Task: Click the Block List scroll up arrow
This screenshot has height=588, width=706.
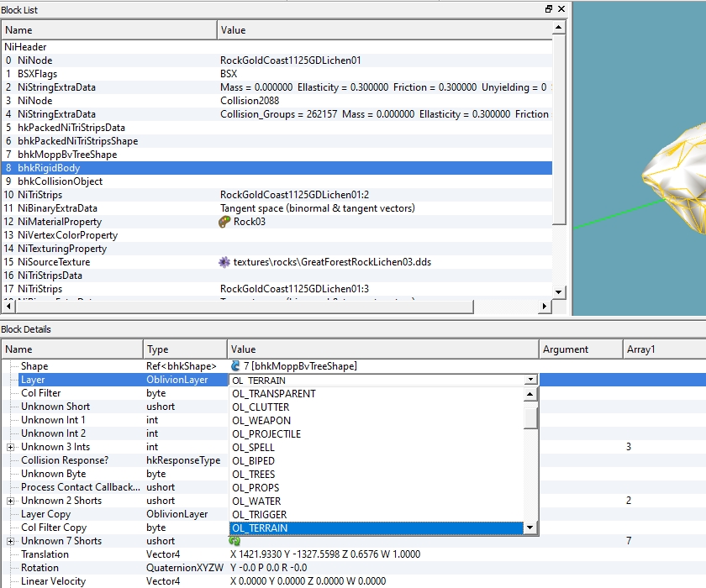Action: [558, 28]
